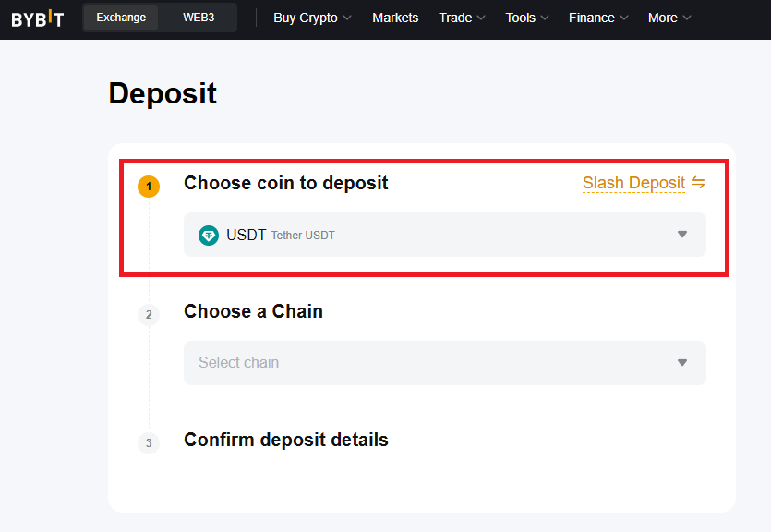This screenshot has height=532, width=771.
Task: Switch to the Exchange mode
Action: (121, 18)
